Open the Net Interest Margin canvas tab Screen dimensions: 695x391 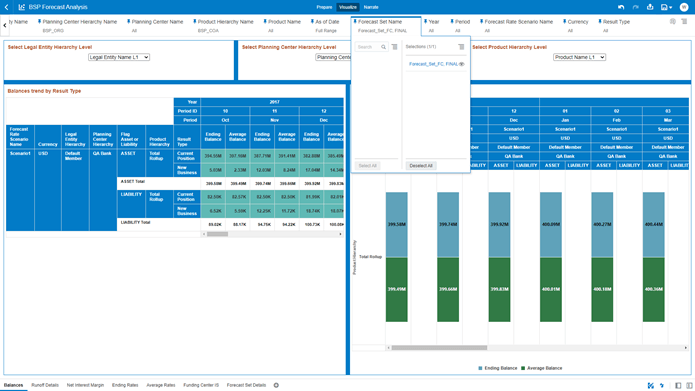click(85, 385)
